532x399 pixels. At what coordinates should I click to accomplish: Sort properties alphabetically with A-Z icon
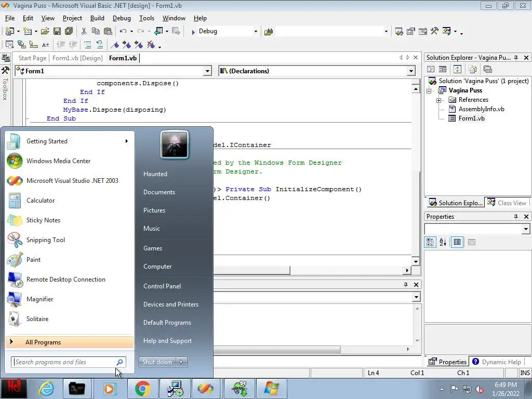(x=443, y=242)
